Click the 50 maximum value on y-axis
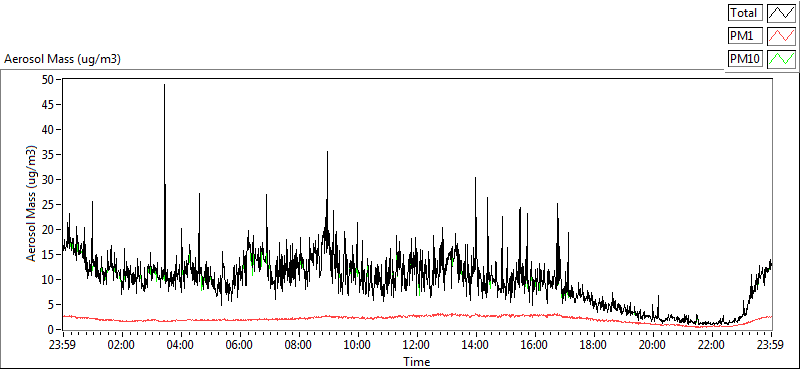 click(47, 80)
